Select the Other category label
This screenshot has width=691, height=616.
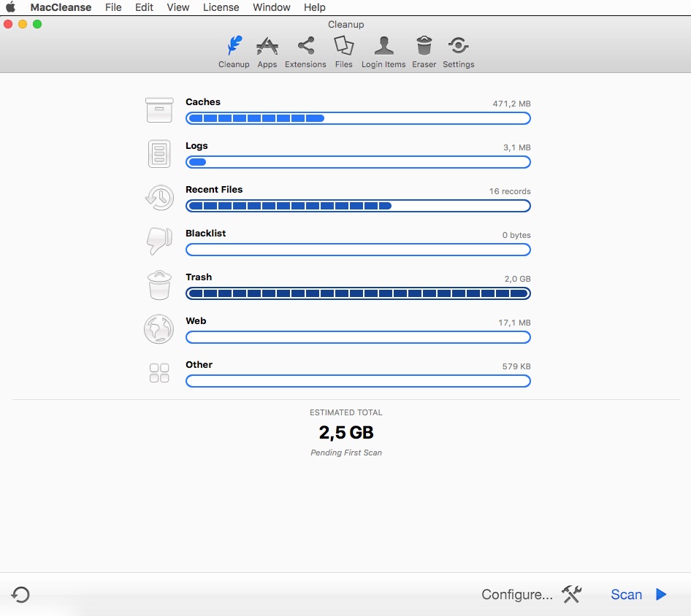[x=199, y=365]
